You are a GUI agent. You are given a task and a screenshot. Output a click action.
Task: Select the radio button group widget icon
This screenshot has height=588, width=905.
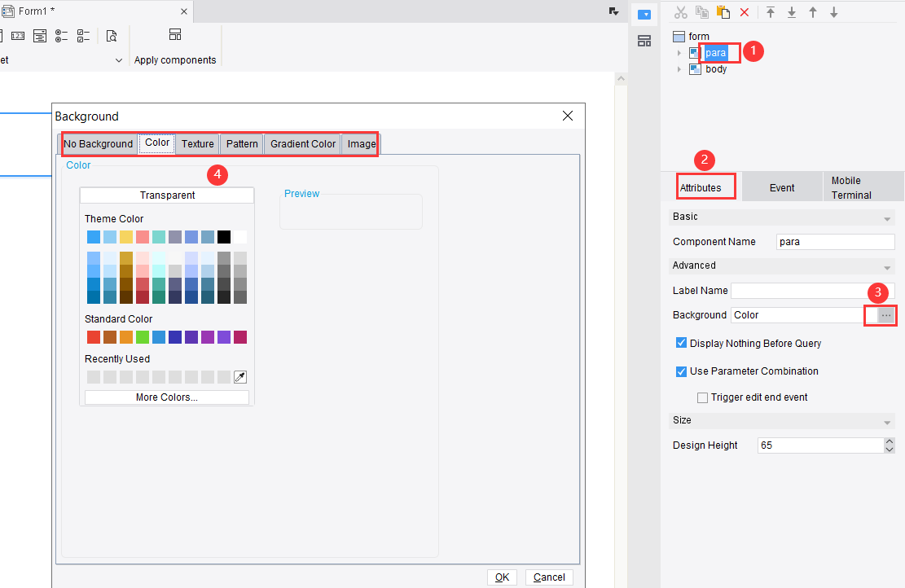[62, 35]
